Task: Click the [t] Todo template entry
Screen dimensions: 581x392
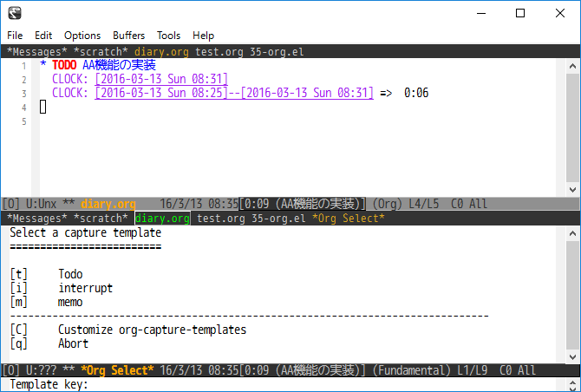Action: coord(46,274)
